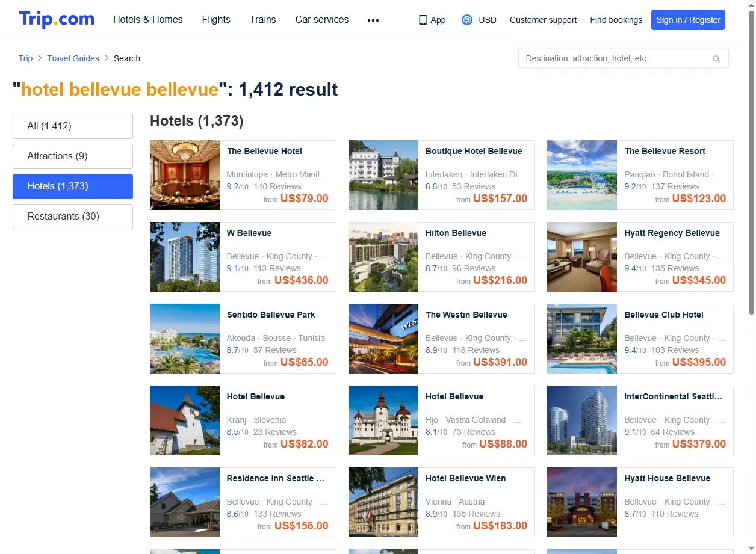Open the more options ellipsis menu

point(373,20)
